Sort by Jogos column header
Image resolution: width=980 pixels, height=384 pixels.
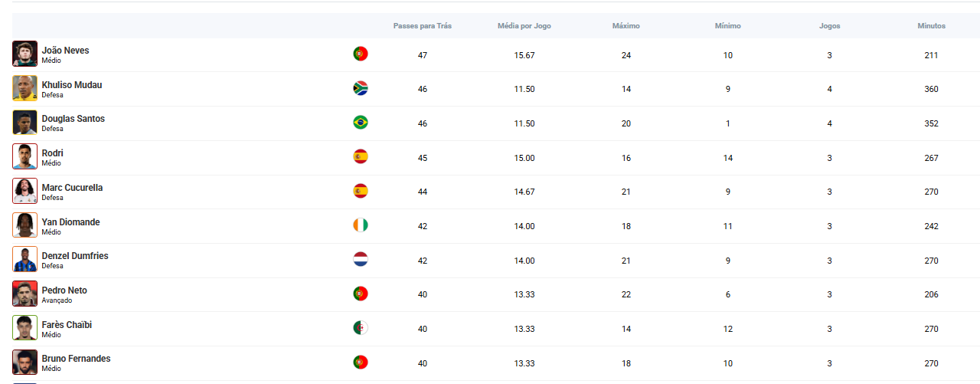coord(829,26)
